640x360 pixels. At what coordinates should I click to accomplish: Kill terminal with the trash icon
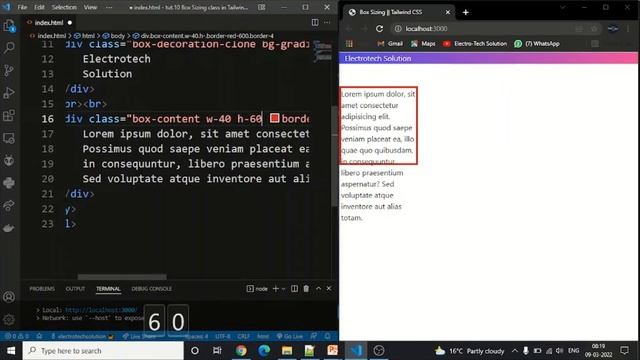(x=306, y=289)
